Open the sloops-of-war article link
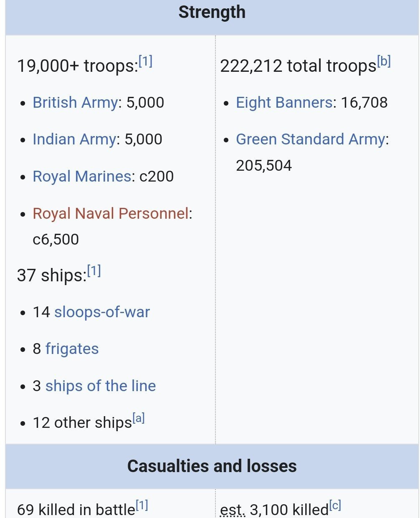Screen dimensions: 420x518 [x=102, y=312]
